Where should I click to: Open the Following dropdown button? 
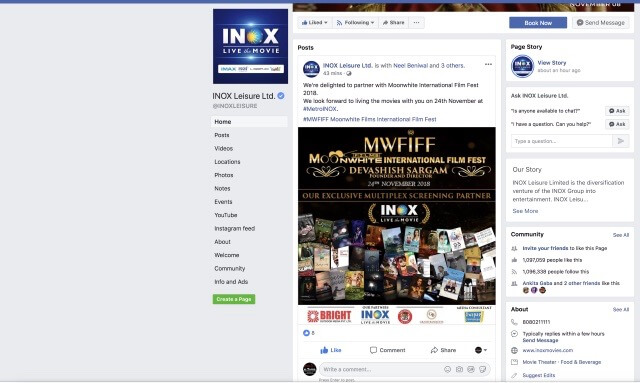click(x=355, y=23)
